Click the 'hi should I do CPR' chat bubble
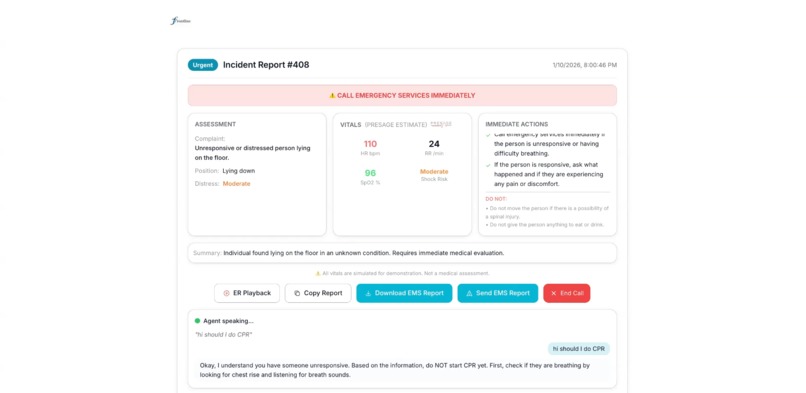The width and height of the screenshot is (806, 393). click(x=579, y=349)
